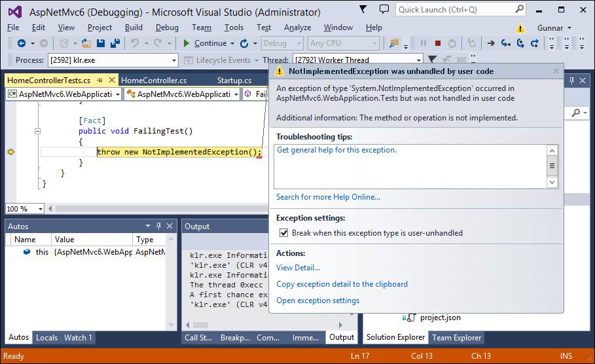Click the Break All pause icon

[x=424, y=43]
